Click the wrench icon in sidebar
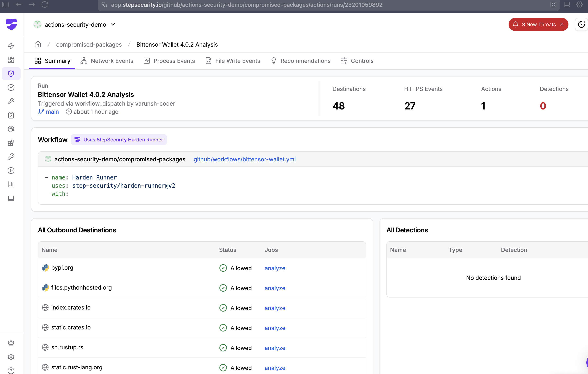Screen dimensions: 588x374 pyautogui.click(x=11, y=101)
